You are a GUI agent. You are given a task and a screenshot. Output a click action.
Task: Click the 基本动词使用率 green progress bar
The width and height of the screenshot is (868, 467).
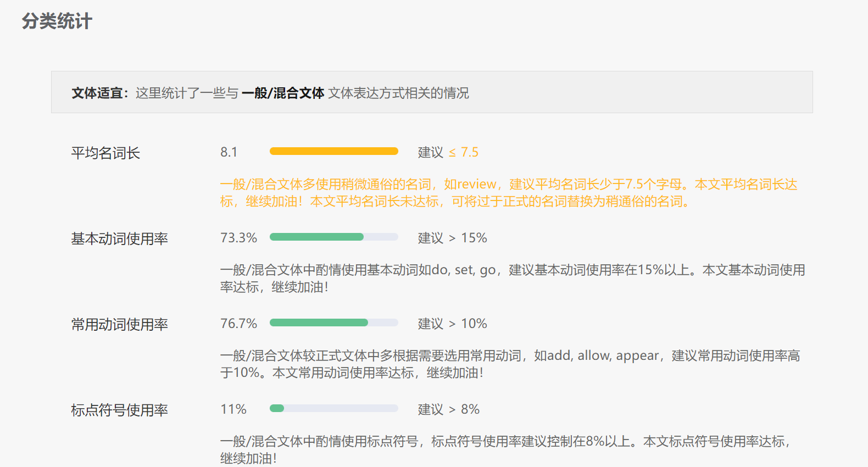click(333, 237)
